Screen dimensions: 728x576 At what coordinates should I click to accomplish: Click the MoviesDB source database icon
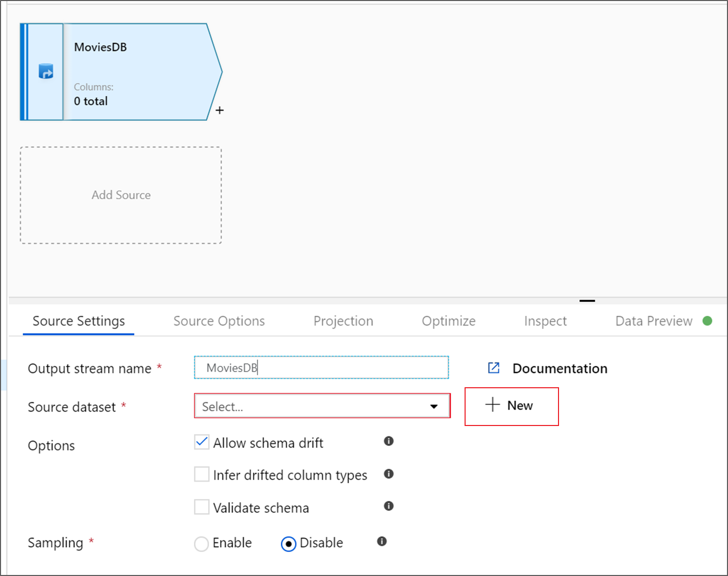(x=46, y=71)
